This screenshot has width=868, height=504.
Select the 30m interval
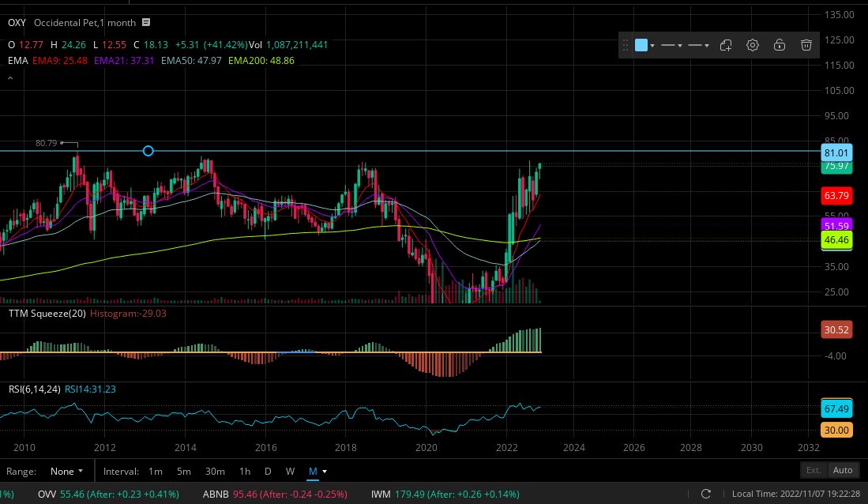pos(215,472)
